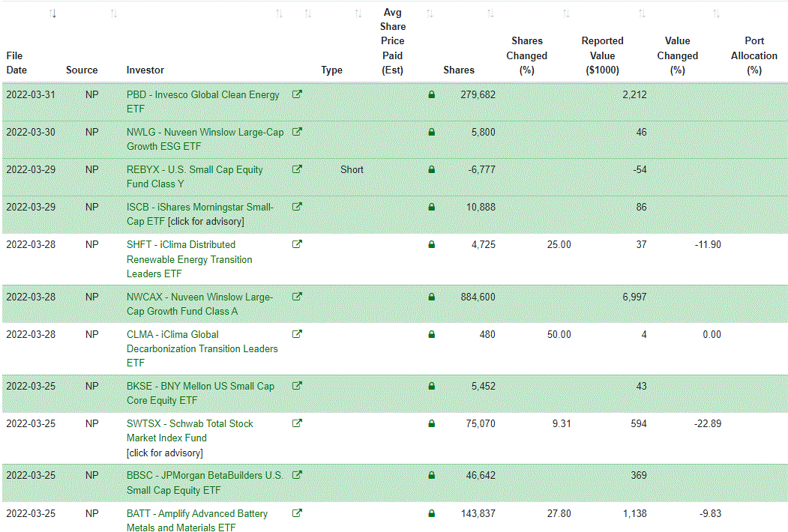Sort table by Source column
Image resolution: width=788 pixels, height=532 pixels.
coord(114,13)
